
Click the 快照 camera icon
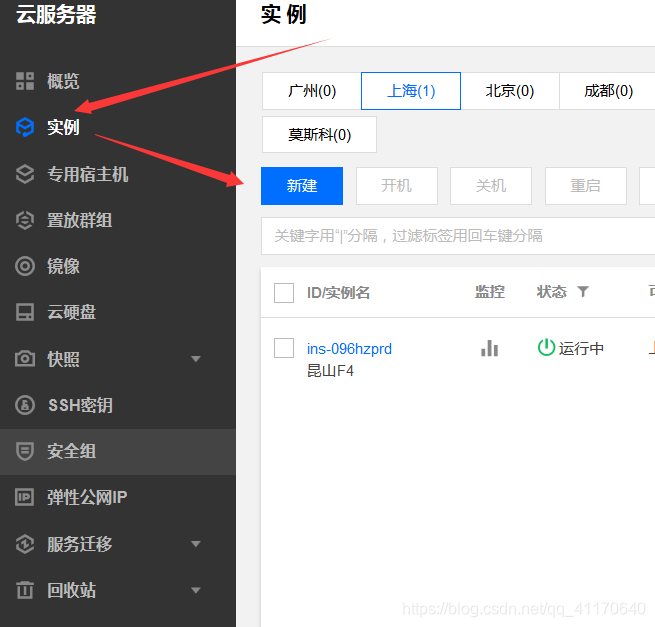(25, 358)
